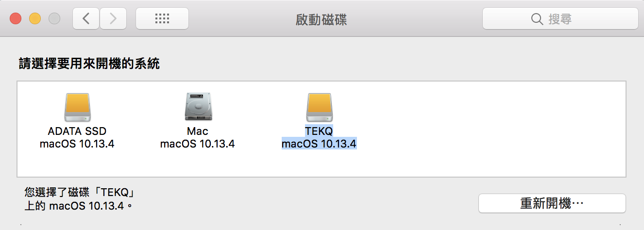Click macOS 10.13.4 text under Mac disk
Image resolution: width=644 pixels, height=230 pixels.
coord(198,144)
